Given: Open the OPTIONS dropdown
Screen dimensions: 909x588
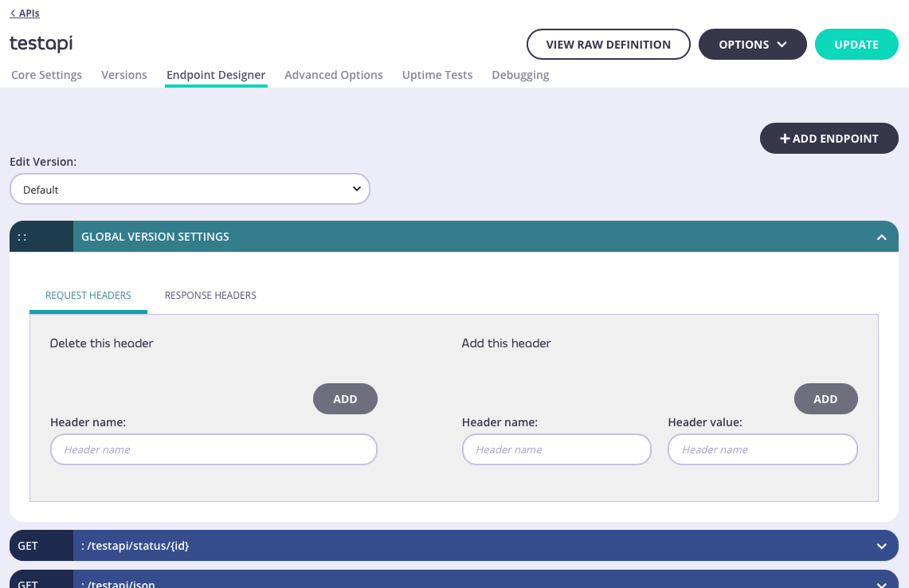Looking at the screenshot, I should tap(752, 45).
